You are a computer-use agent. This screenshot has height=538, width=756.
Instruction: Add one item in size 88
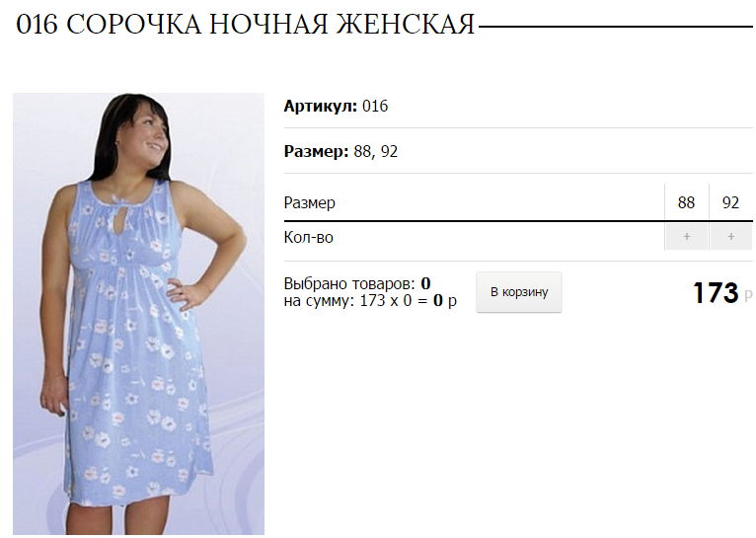(687, 237)
